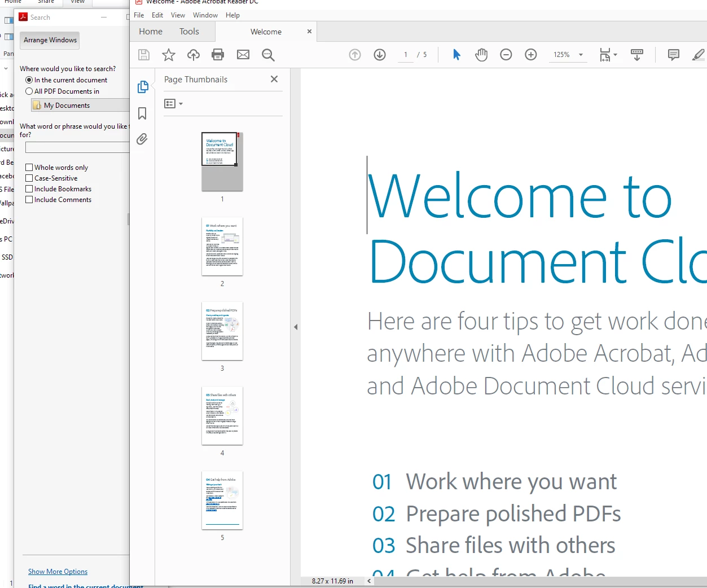This screenshot has width=707, height=588.
Task: Go to next page arrow
Action: [380, 55]
